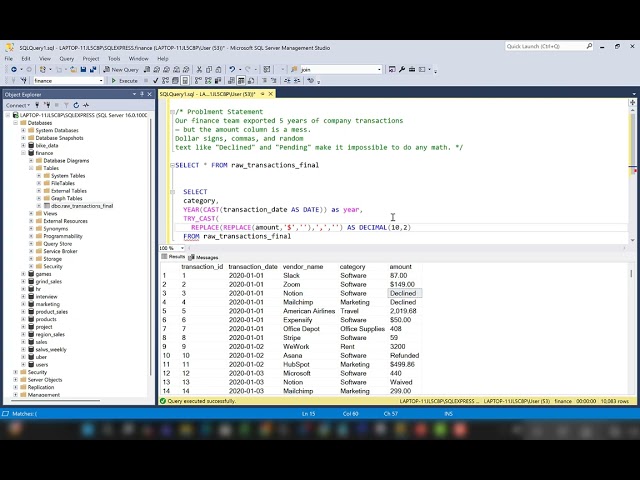Refresh the Object Explorer tree
Image resolution: width=640 pixels, height=480 pixels.
[76, 105]
